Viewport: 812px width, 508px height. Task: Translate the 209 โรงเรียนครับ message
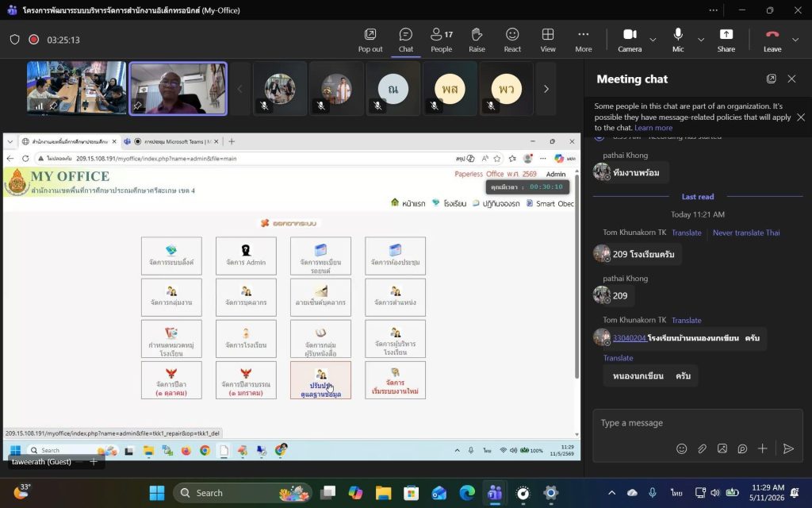(x=686, y=233)
